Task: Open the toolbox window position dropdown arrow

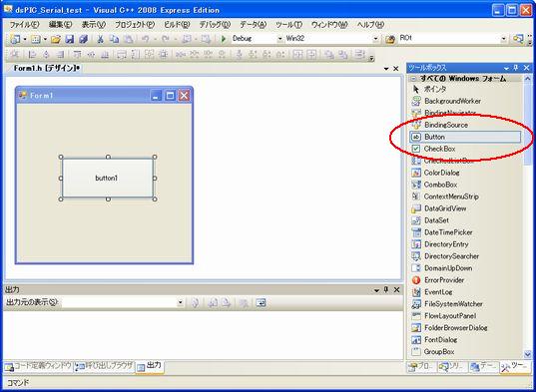Action: (x=506, y=68)
